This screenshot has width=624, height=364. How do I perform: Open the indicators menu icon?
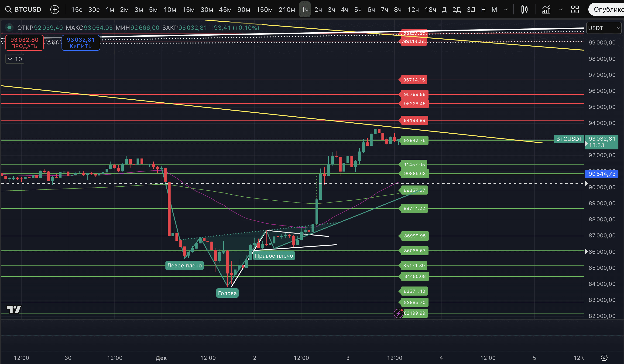point(546,9)
